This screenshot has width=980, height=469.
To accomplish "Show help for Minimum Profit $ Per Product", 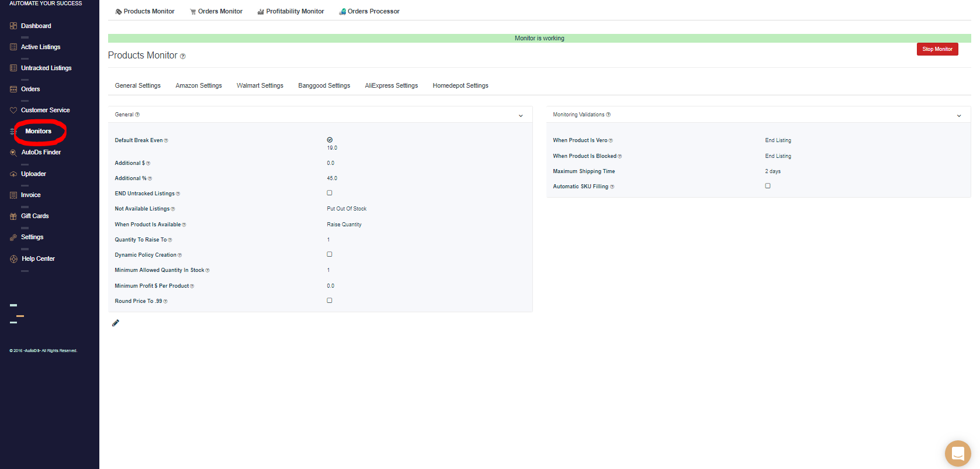I will coord(192,286).
